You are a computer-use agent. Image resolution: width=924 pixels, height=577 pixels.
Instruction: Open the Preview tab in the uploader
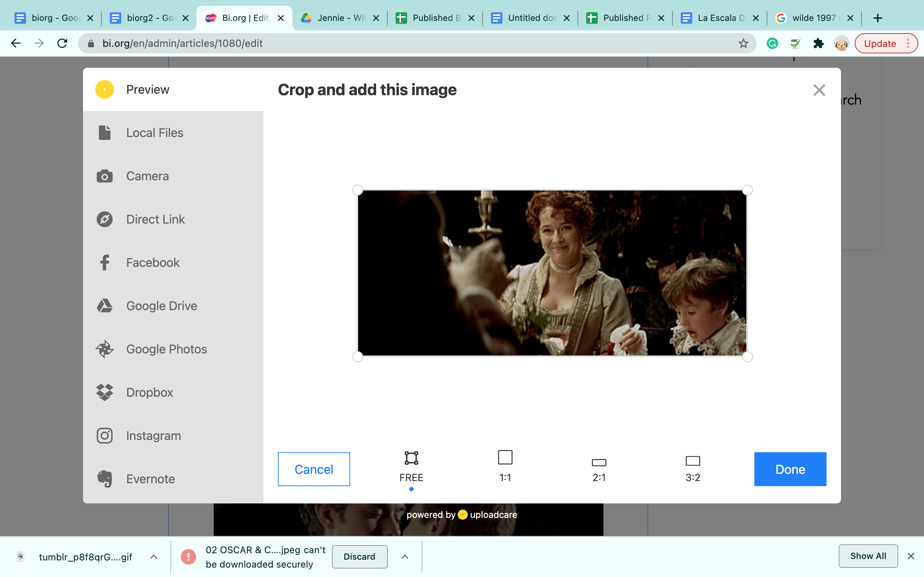pos(147,89)
